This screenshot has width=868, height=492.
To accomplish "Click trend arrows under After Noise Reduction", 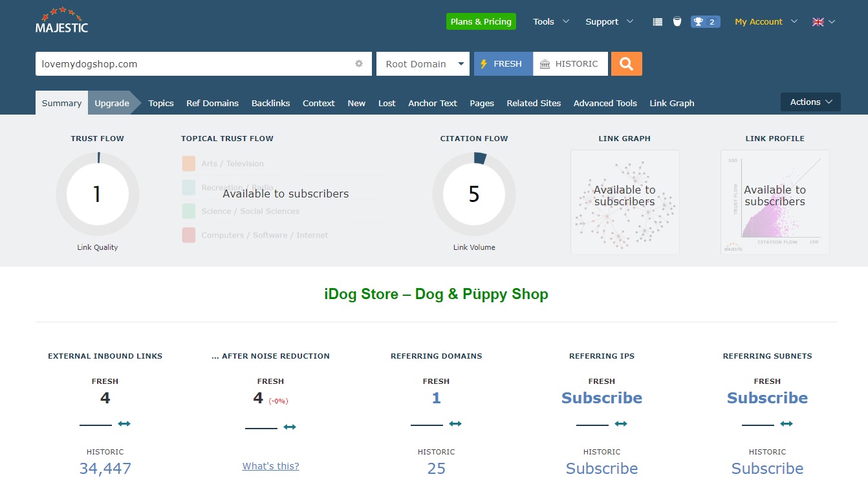I will tap(290, 427).
